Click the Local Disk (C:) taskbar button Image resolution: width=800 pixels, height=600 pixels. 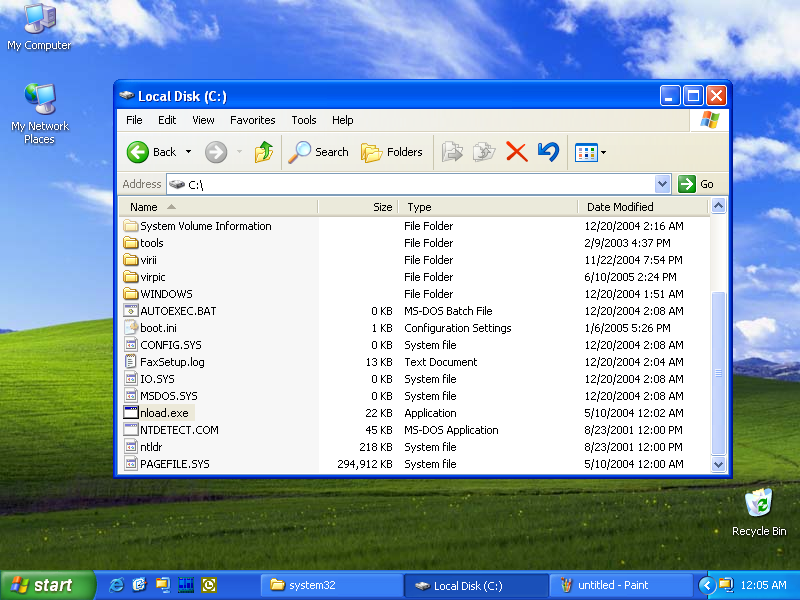476,585
